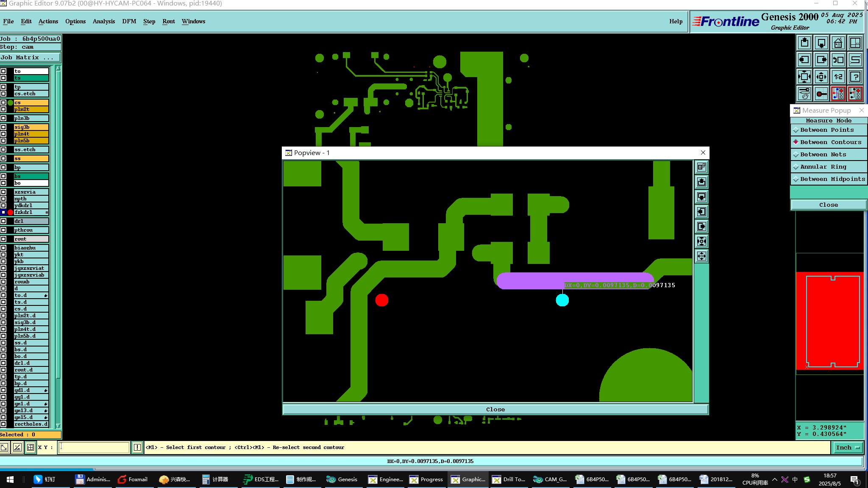Click the Home view icon

point(838,43)
